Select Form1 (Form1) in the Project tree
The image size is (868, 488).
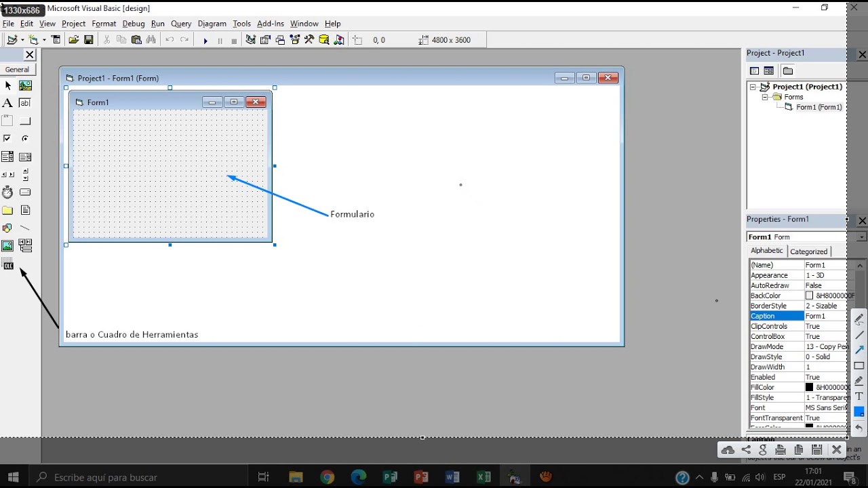point(818,107)
